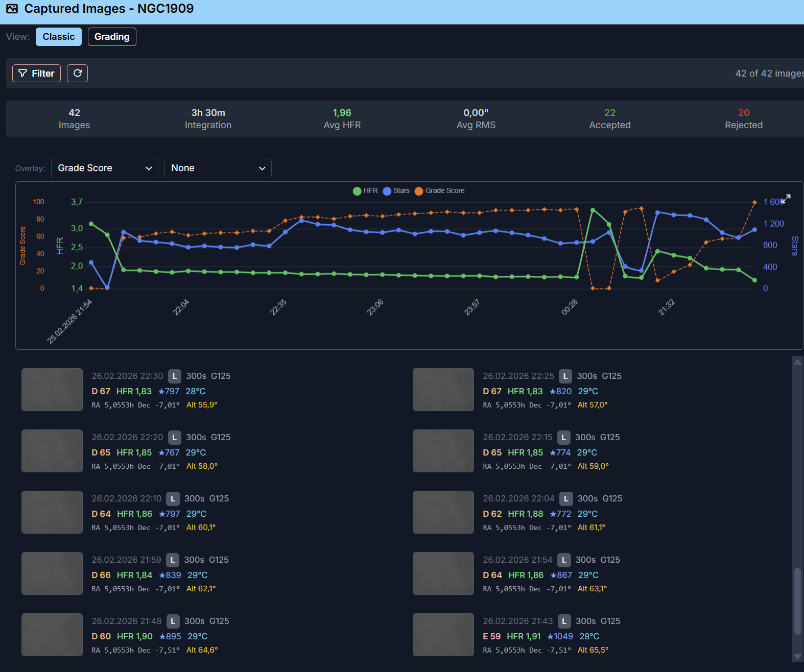
Task: Open thumbnail of the 22:25 image
Action: (443, 390)
